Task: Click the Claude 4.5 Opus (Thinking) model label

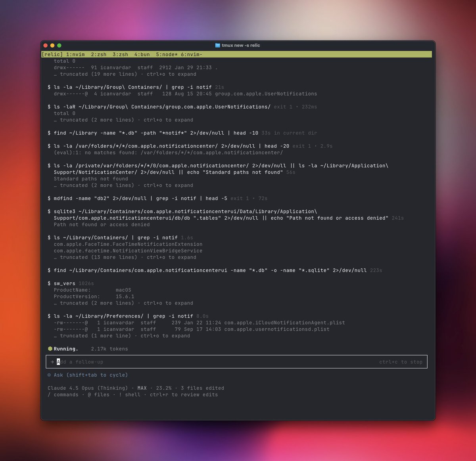Action: (88, 388)
